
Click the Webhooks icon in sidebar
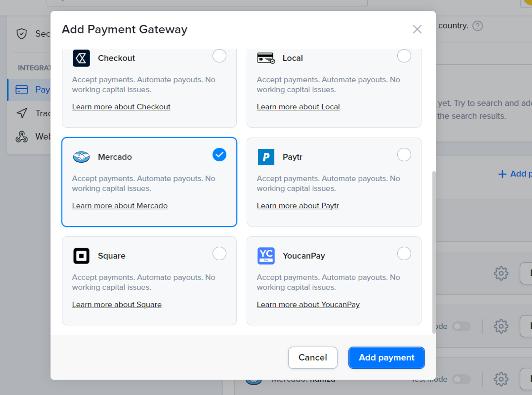click(22, 137)
